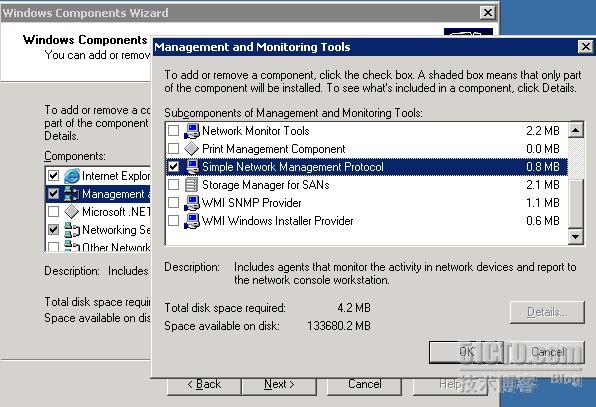Toggle the Networking Services checkbox in wizard
Screen dimensions: 596x407
[x=54, y=230]
